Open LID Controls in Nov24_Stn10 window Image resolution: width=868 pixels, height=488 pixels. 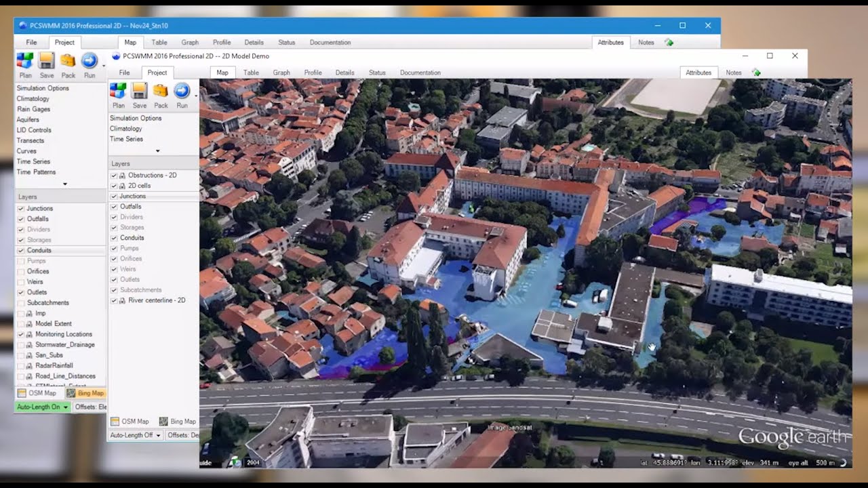(34, 130)
